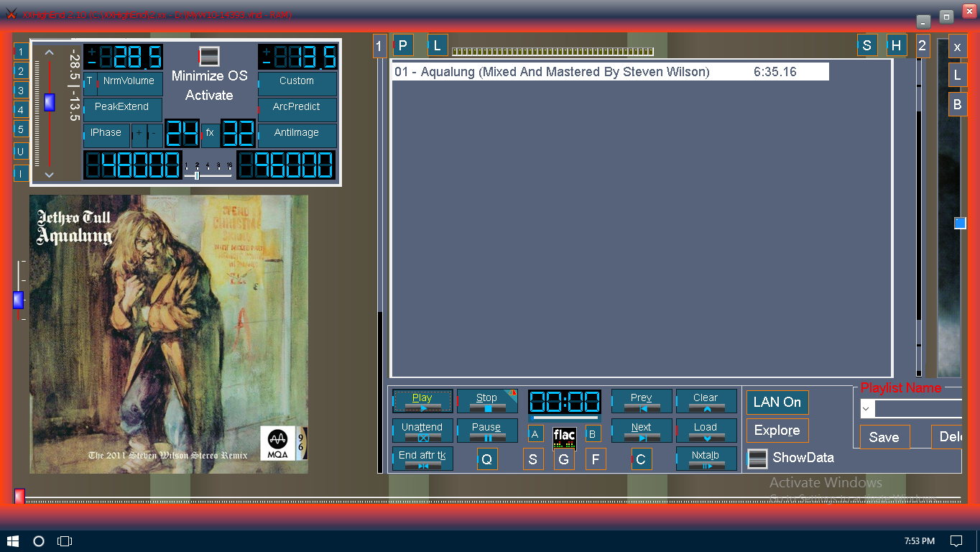
Task: Toggle the ShowData switch
Action: pos(757,459)
